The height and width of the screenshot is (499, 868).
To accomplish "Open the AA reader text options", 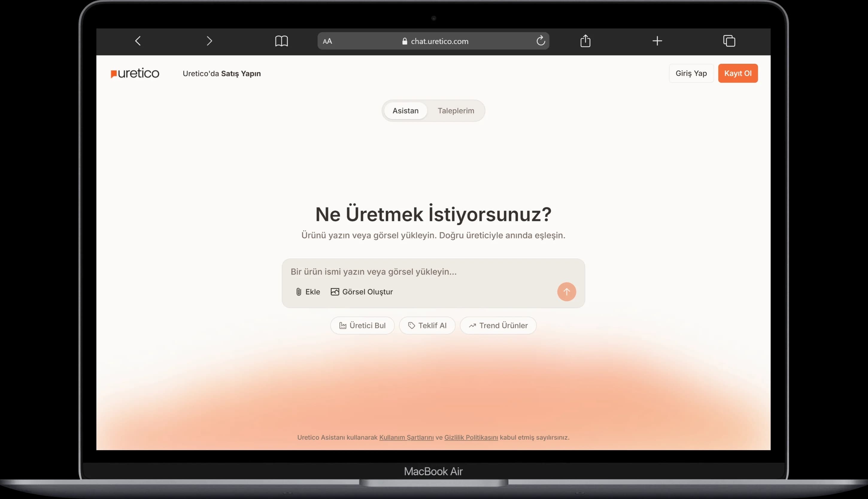I will tap(327, 41).
